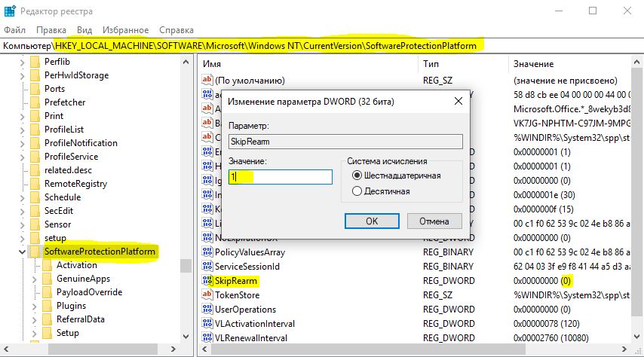Expand the Print tree node
Viewport: 644px width, 357px height.
tap(22, 117)
